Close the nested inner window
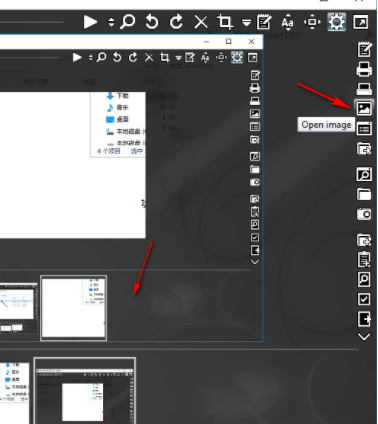The image size is (378, 424). pyautogui.click(x=251, y=41)
